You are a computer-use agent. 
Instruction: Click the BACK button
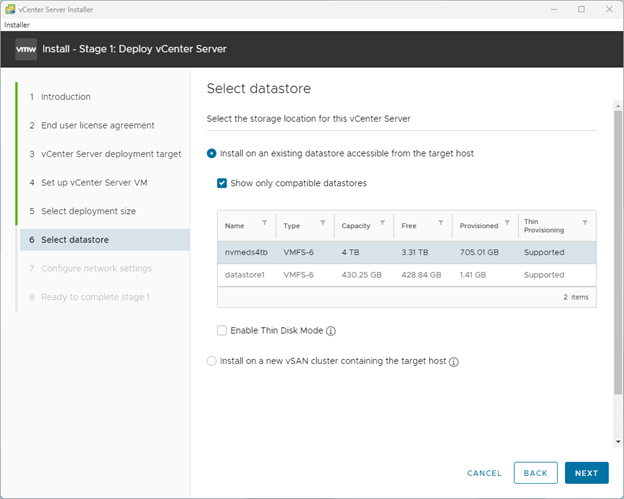535,473
